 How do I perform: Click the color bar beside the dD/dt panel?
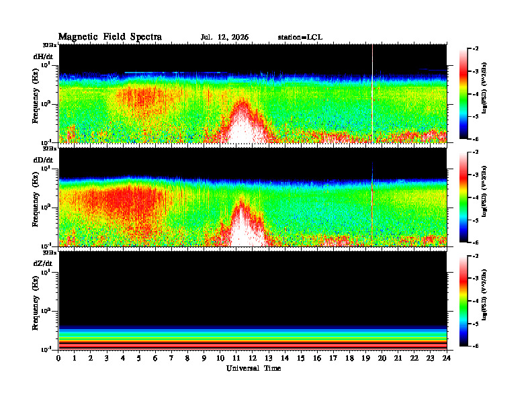463,197
